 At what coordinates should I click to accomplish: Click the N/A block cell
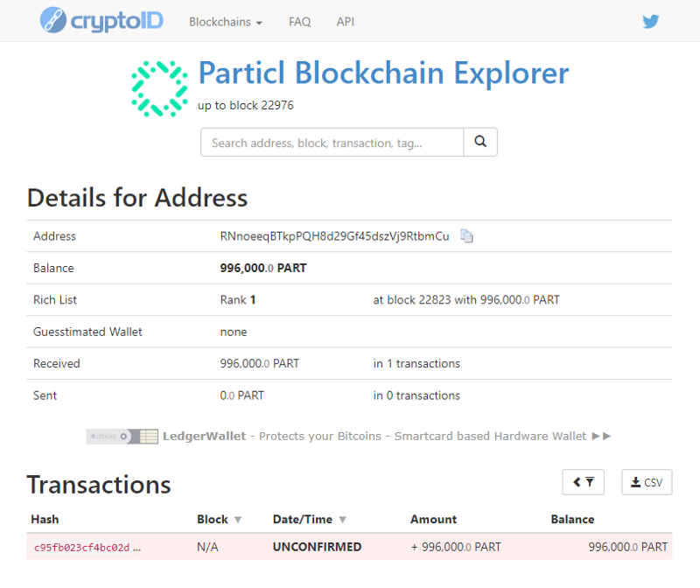point(207,547)
